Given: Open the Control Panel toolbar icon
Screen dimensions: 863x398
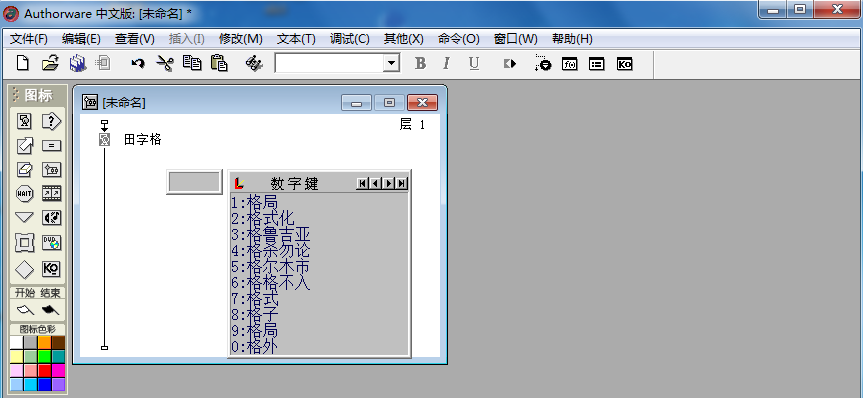Looking at the screenshot, I should pyautogui.click(x=543, y=63).
